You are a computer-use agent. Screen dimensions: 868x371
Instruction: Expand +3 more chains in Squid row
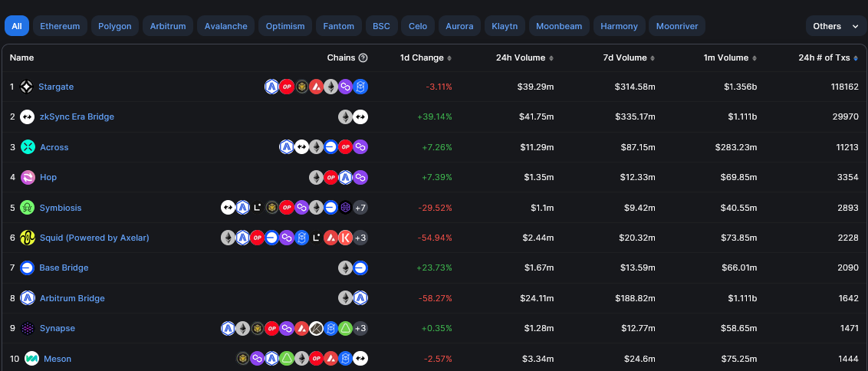360,238
